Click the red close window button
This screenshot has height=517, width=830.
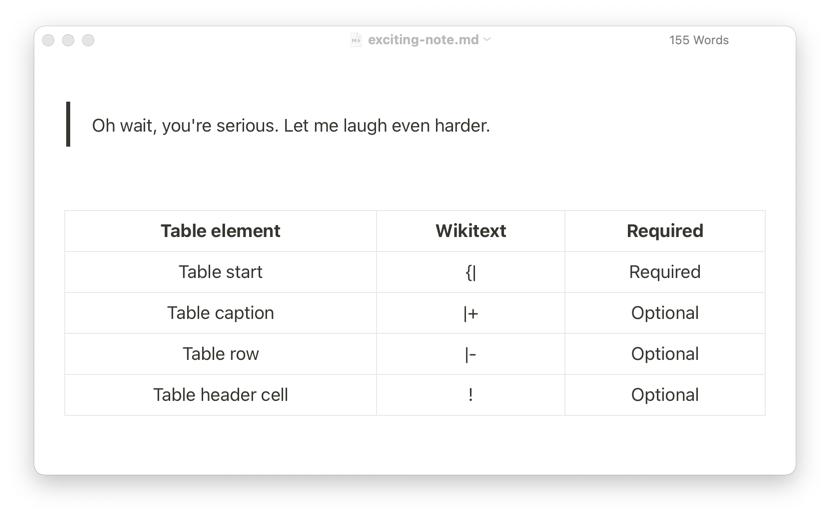coord(48,40)
